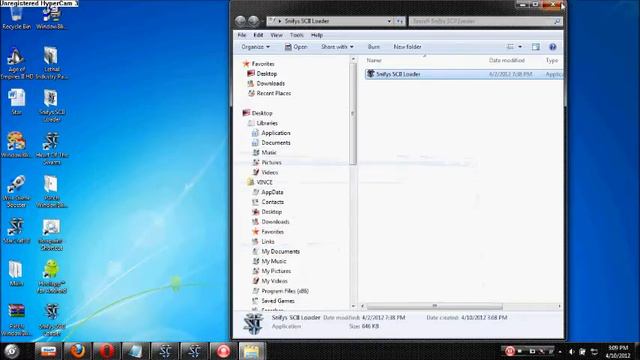Select the Lethal Industry desktop icon
This screenshot has height=360, width=640.
tap(51, 63)
